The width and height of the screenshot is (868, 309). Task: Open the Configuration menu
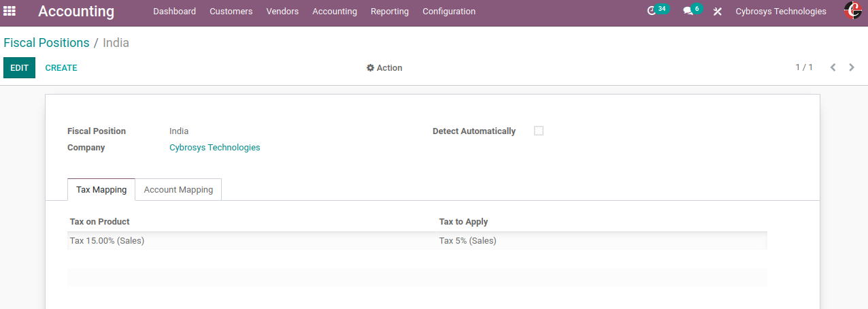[449, 12]
